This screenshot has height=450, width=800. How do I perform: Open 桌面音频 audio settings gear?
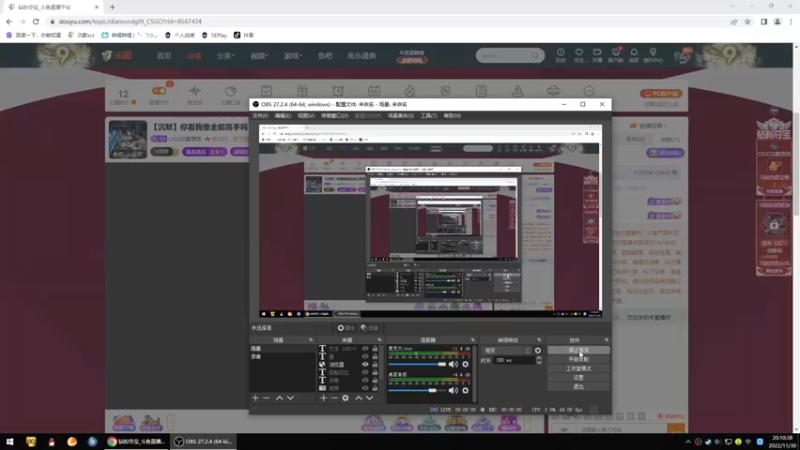click(x=465, y=390)
